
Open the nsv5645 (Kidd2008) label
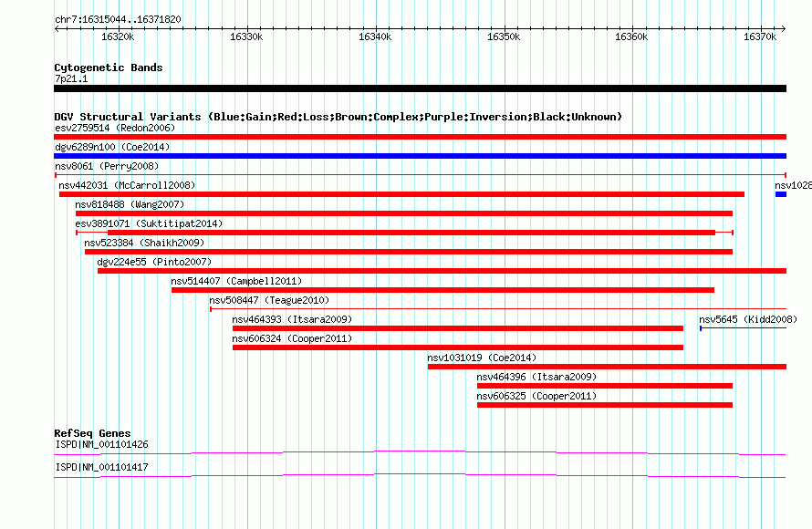[x=748, y=319]
